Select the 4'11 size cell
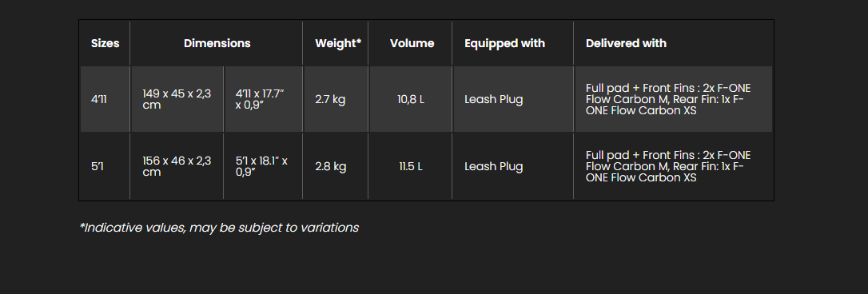 pos(106,100)
